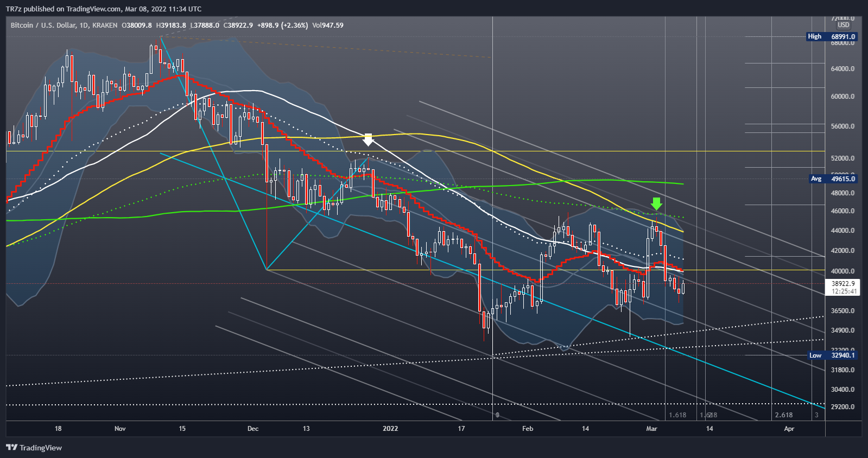Viewport: 868px width, 458px height.
Task: Click the low value L37888.0
Action: [x=205, y=25]
